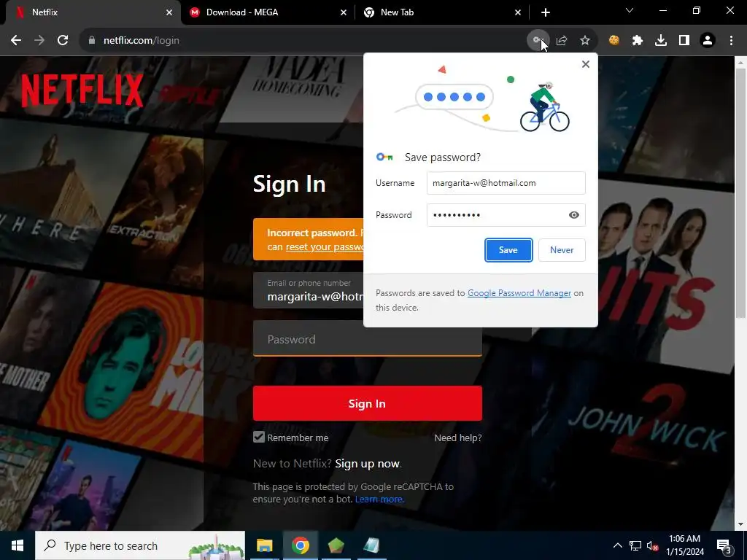This screenshot has width=747, height=560.
Task: Click Sign up now link
Action: pos(368,464)
